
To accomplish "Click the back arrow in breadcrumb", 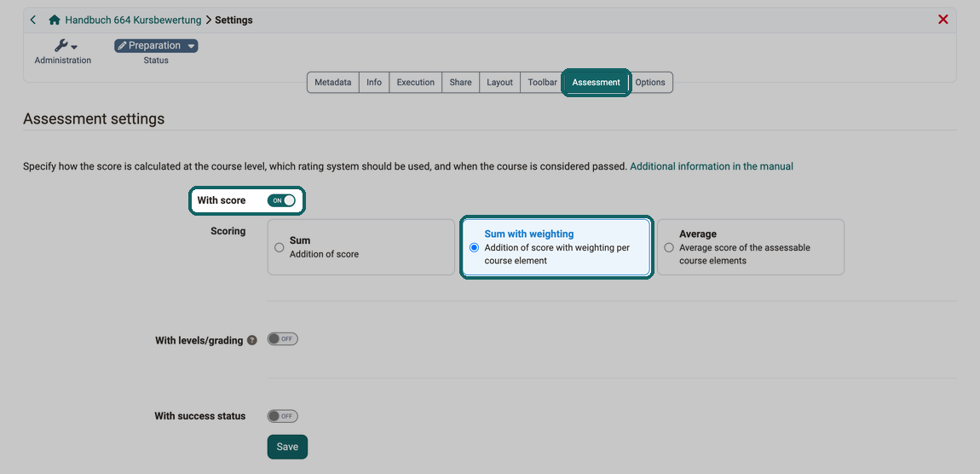I will [33, 20].
